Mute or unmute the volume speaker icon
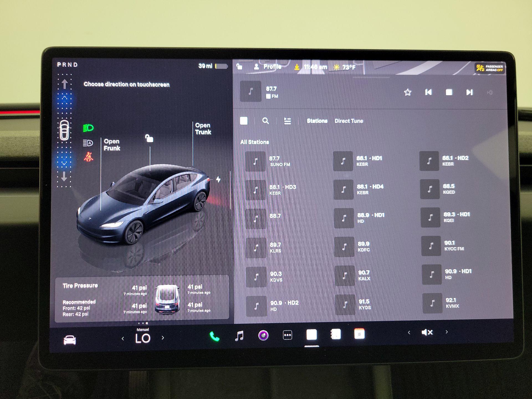This screenshot has height=399, width=532. (427, 332)
